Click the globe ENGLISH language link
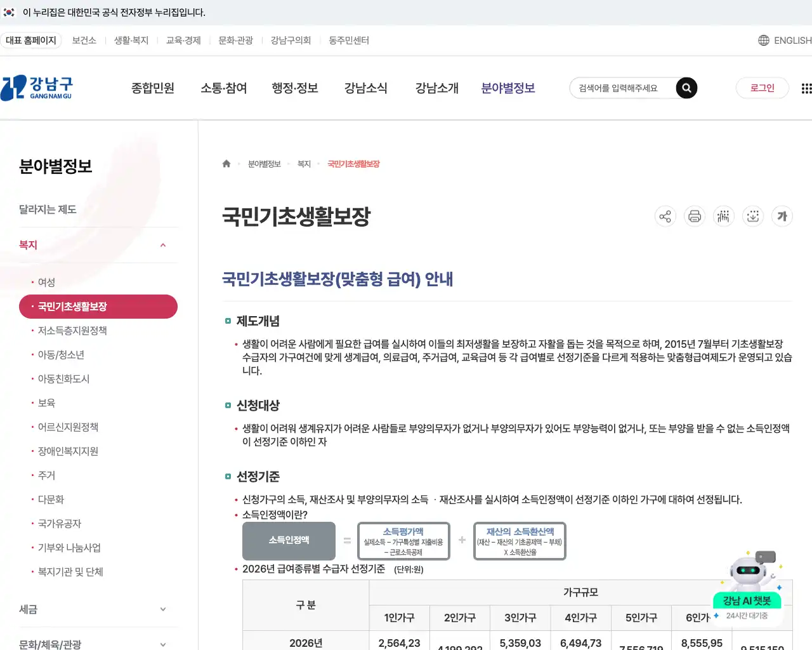 pyautogui.click(x=785, y=41)
